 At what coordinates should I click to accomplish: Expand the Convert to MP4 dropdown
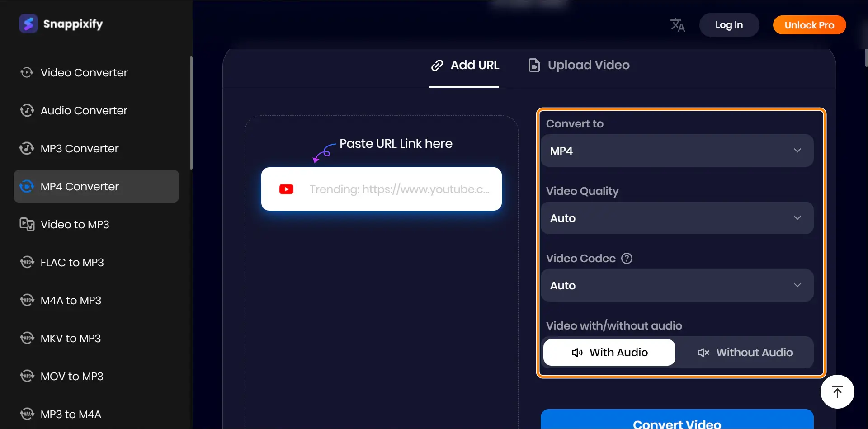tap(677, 151)
